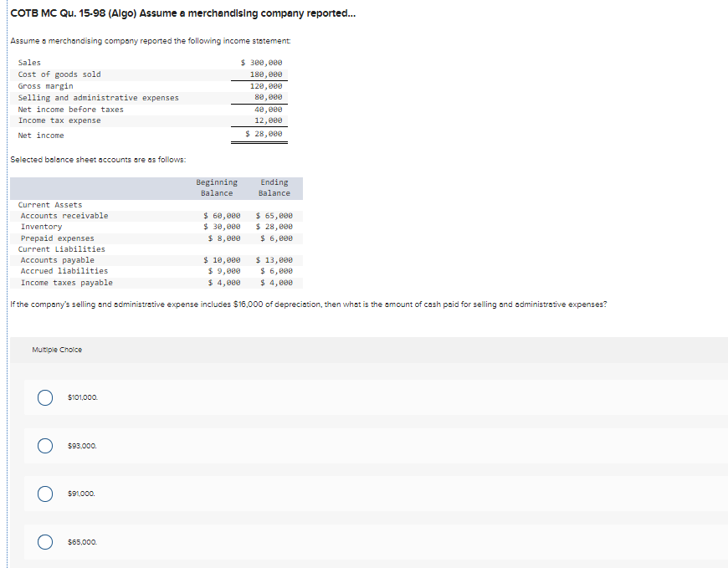Click the $93,000 answer label text

(82, 446)
